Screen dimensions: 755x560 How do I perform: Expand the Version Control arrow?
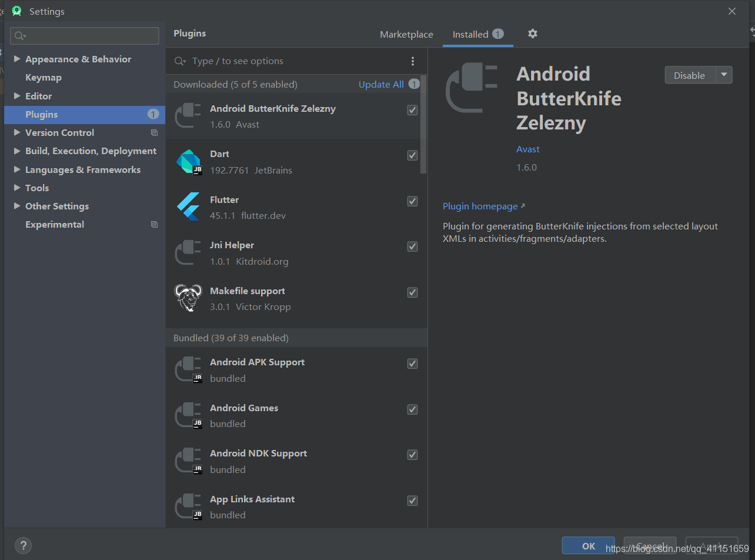pos(17,133)
